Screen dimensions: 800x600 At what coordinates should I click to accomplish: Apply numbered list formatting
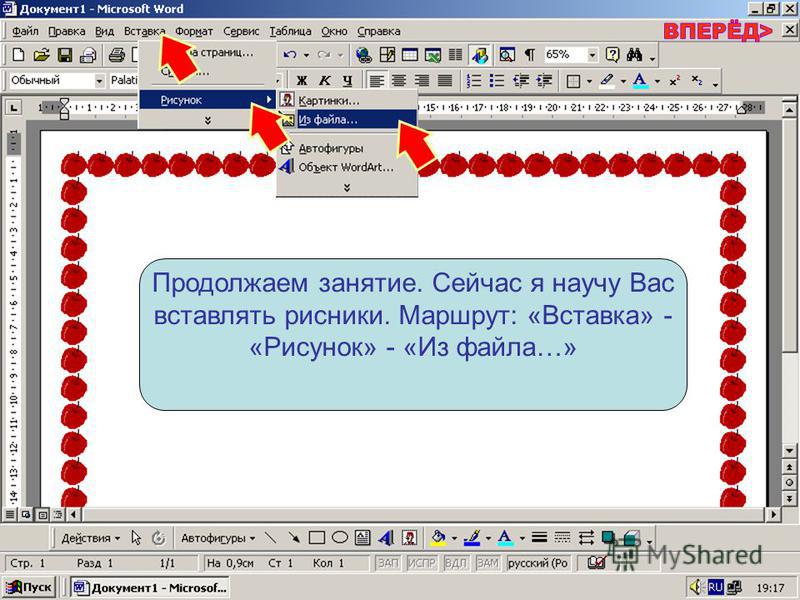tap(474, 81)
